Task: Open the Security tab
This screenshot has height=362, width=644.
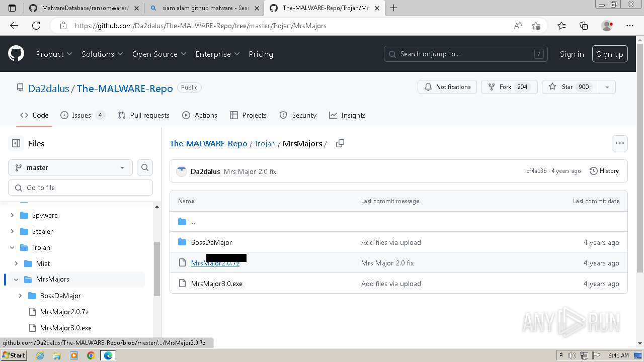Action: (298, 115)
